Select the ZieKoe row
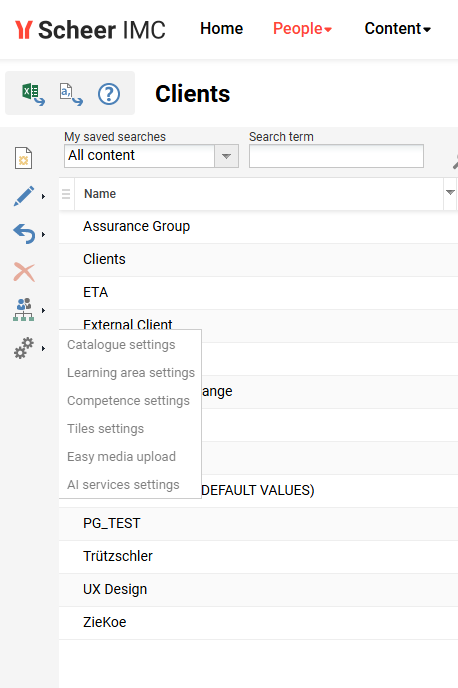Viewport: 458px width, 688px height. [258, 623]
